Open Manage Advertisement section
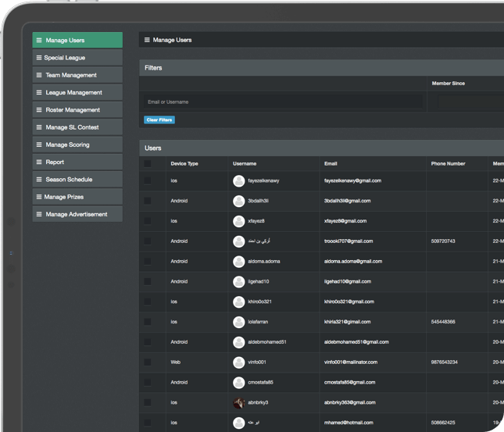This screenshot has height=432, width=504. tap(77, 214)
